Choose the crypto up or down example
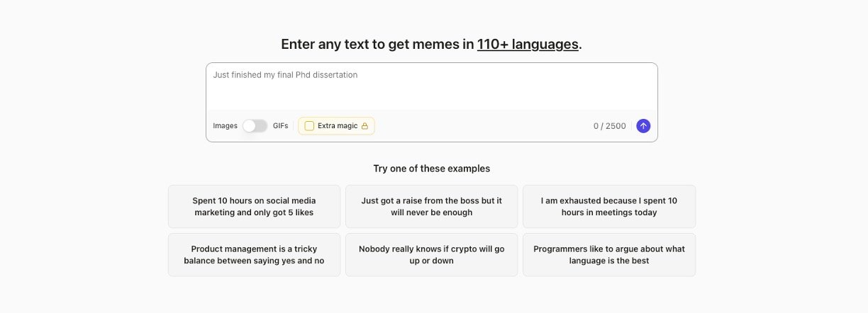 tap(431, 255)
